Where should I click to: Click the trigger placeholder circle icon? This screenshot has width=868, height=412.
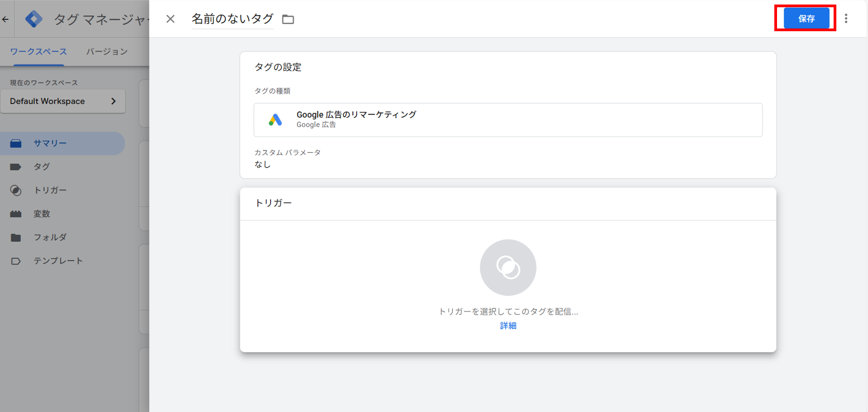[508, 267]
